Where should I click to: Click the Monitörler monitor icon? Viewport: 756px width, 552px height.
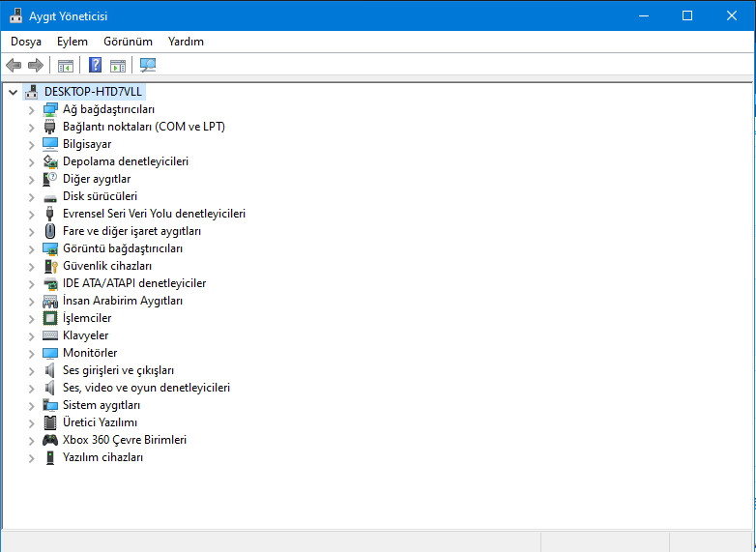pos(50,354)
